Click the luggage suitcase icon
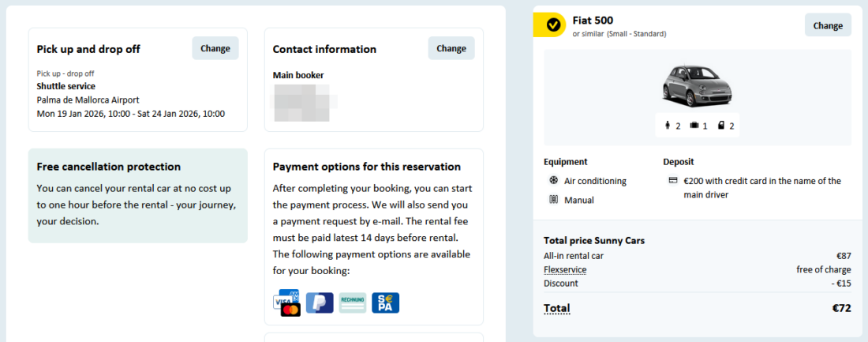Image resolution: width=868 pixels, height=342 pixels. (694, 126)
